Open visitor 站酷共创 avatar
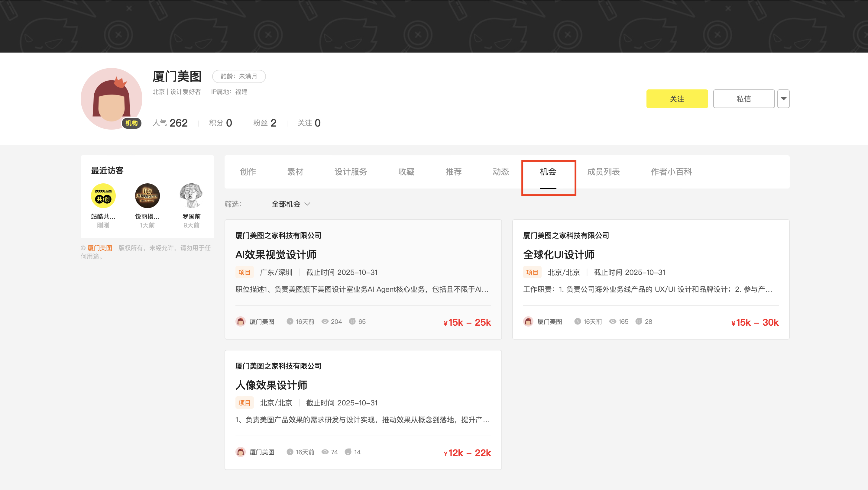This screenshot has height=490, width=868. tap(103, 196)
